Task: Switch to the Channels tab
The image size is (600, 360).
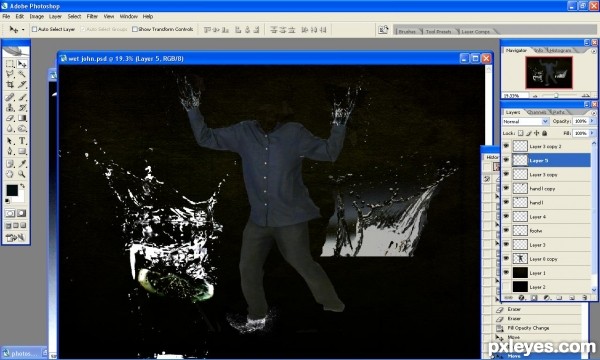Action: [536, 112]
